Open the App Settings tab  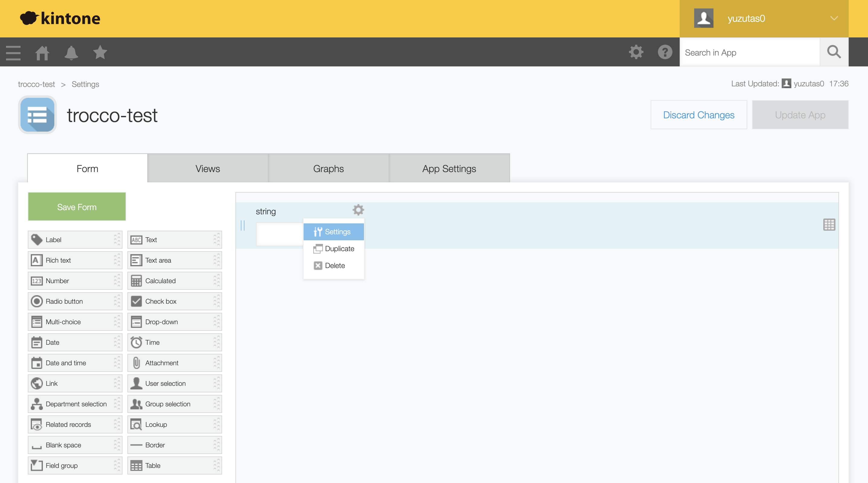click(449, 168)
